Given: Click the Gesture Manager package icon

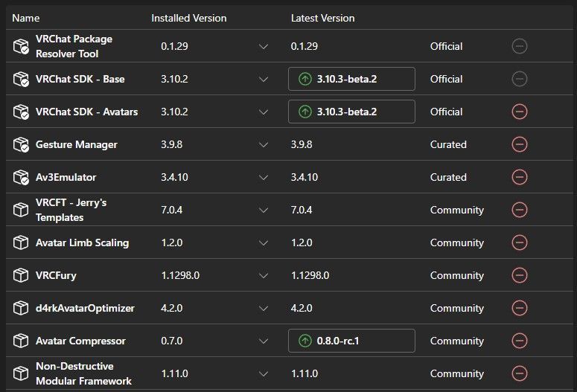Looking at the screenshot, I should coord(21,144).
